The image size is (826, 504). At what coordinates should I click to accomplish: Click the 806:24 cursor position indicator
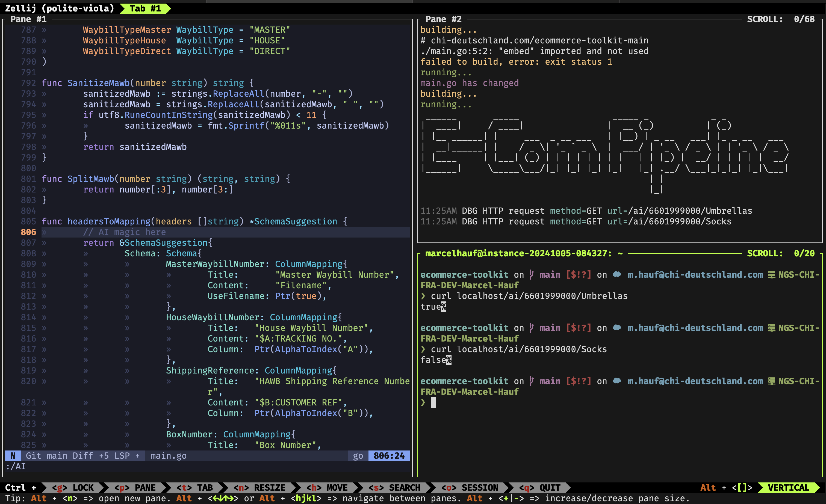click(x=389, y=456)
